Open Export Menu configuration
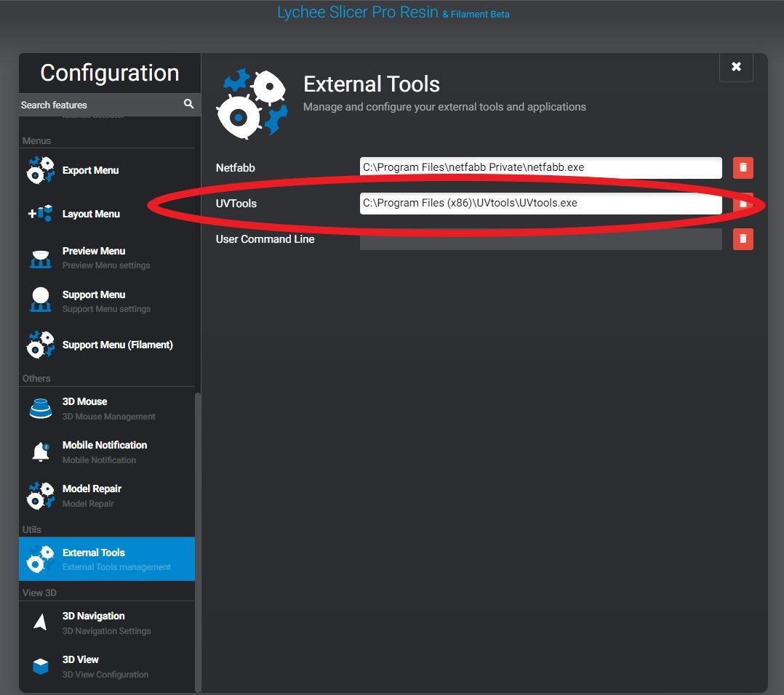784x695 pixels. (107, 170)
